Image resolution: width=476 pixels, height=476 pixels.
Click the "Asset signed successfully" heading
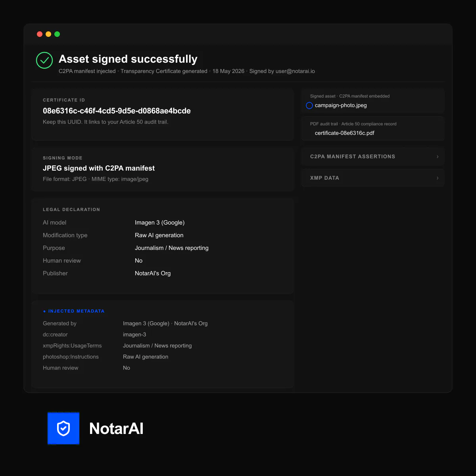[128, 59]
